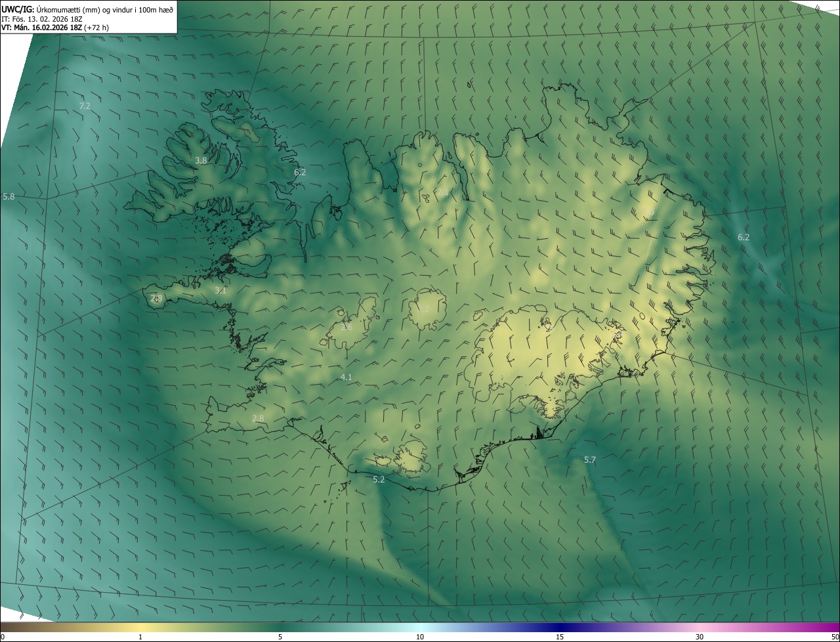Click the colorbar tick label "1"
Image resolution: width=840 pixels, height=642 pixels.
pyautogui.click(x=140, y=637)
